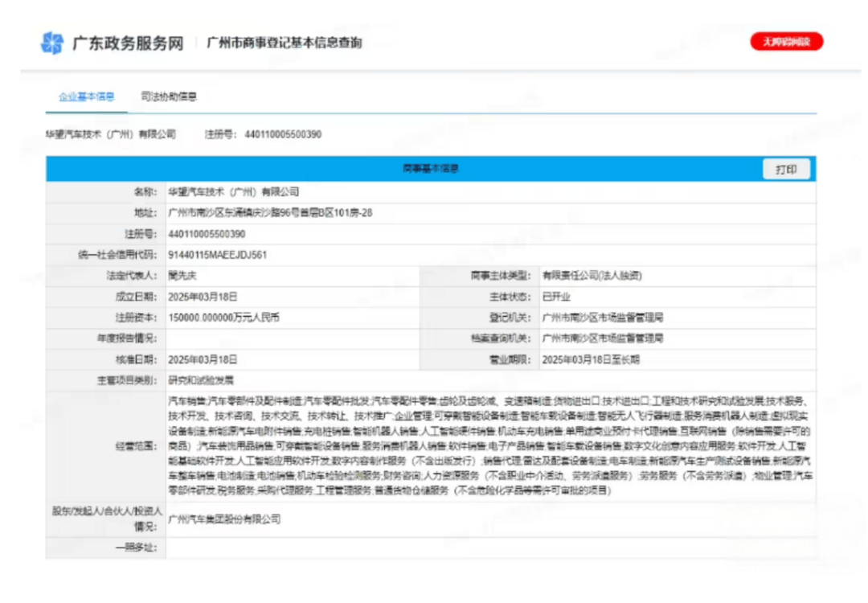The height and width of the screenshot is (603, 868).
Task: Click the 一照多址 label
Action: click(x=136, y=547)
